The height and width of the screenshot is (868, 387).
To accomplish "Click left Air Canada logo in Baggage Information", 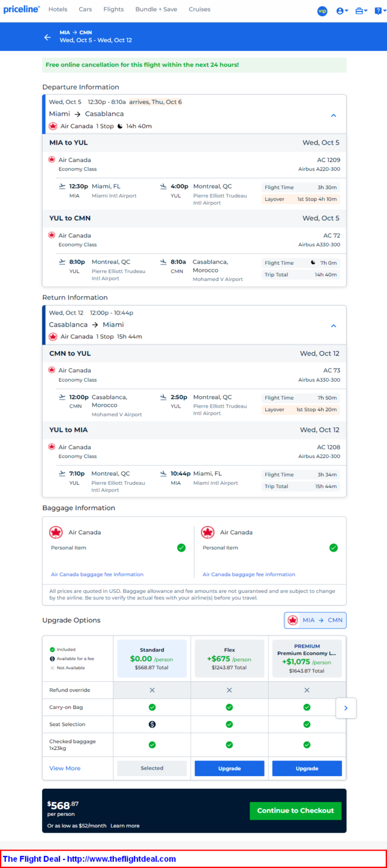I will coord(56,533).
